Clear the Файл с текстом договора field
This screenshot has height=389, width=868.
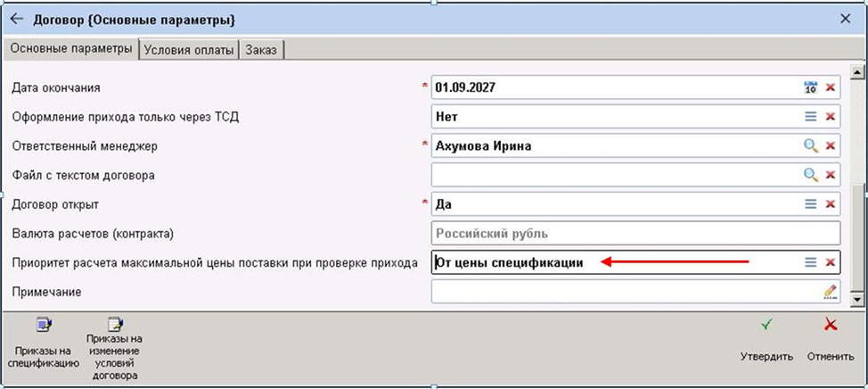click(x=831, y=175)
